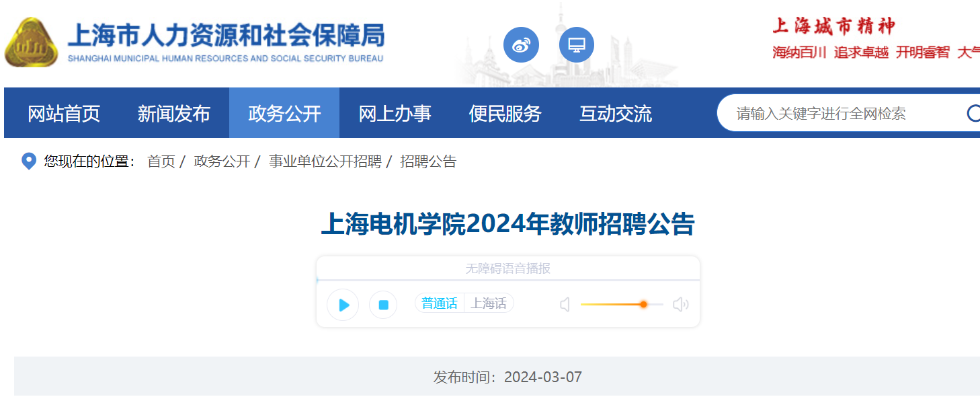Stop the voice broadcast audio
Image resolution: width=980 pixels, height=403 pixels.
click(383, 305)
